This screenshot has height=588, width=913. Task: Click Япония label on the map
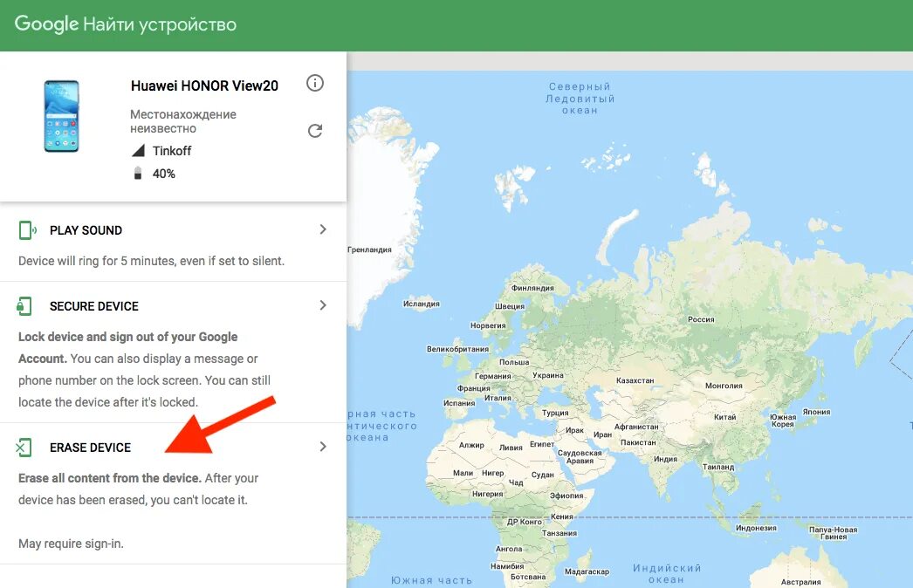coord(816,412)
